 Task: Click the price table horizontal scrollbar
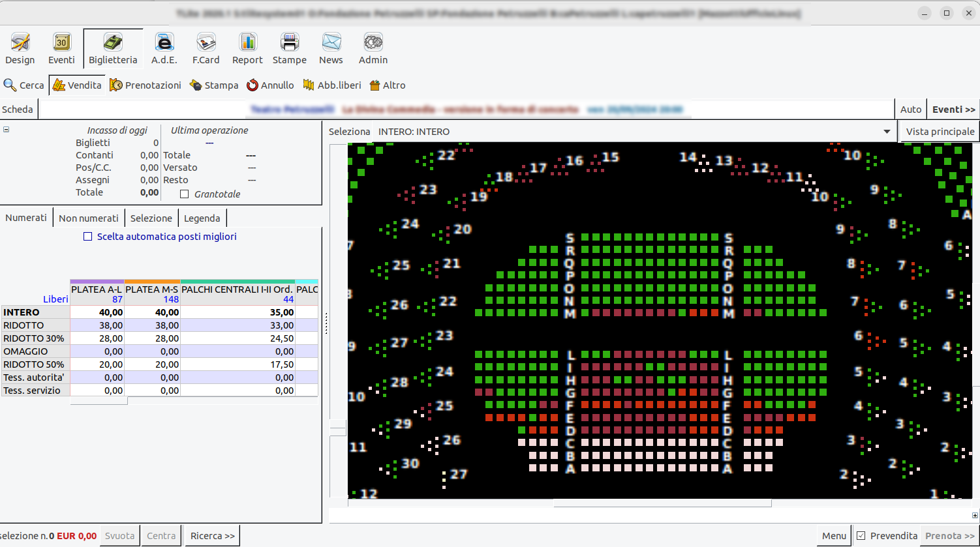click(x=99, y=401)
